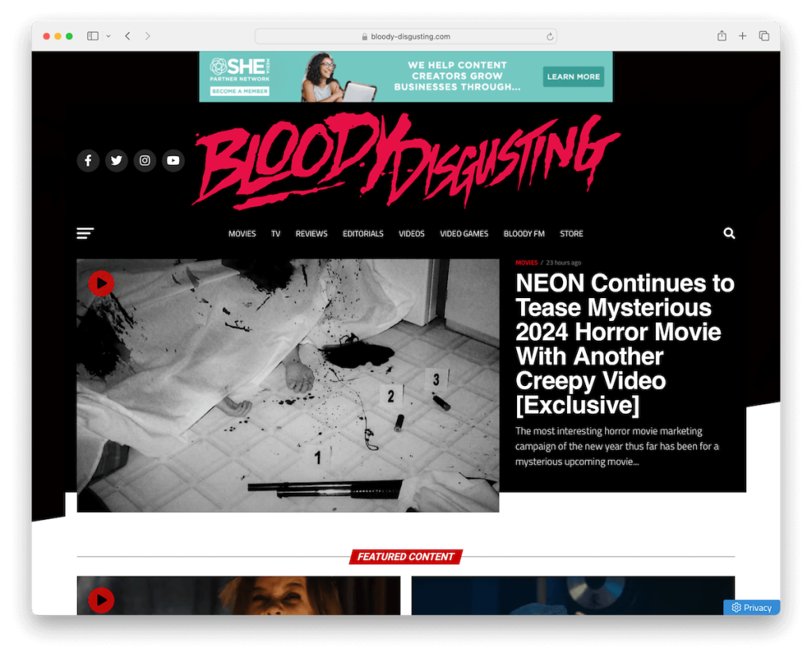Viewport: 812px width, 657px height.
Task: Open the Movies menu
Action: pyautogui.click(x=243, y=234)
